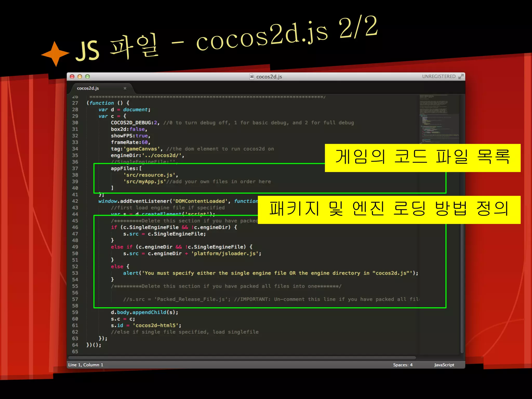Click the UNREGISTERED label in the title bar
Viewport: 532px width, 399px height.
pyautogui.click(x=439, y=76)
